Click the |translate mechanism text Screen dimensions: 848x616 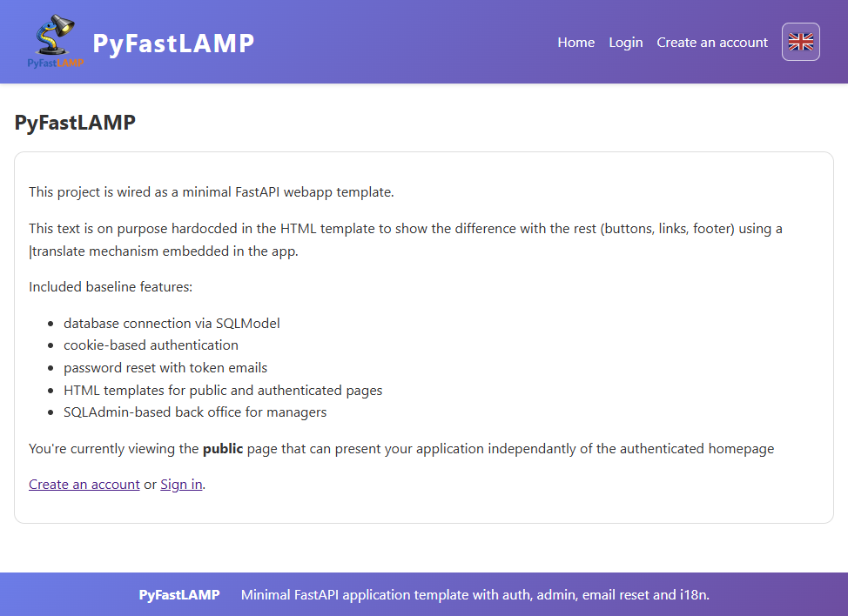(x=164, y=252)
